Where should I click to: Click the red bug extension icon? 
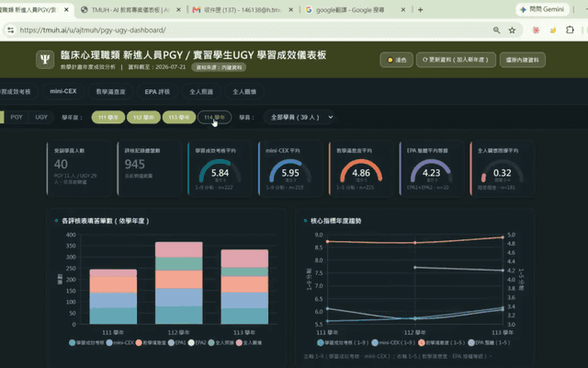pos(536,30)
